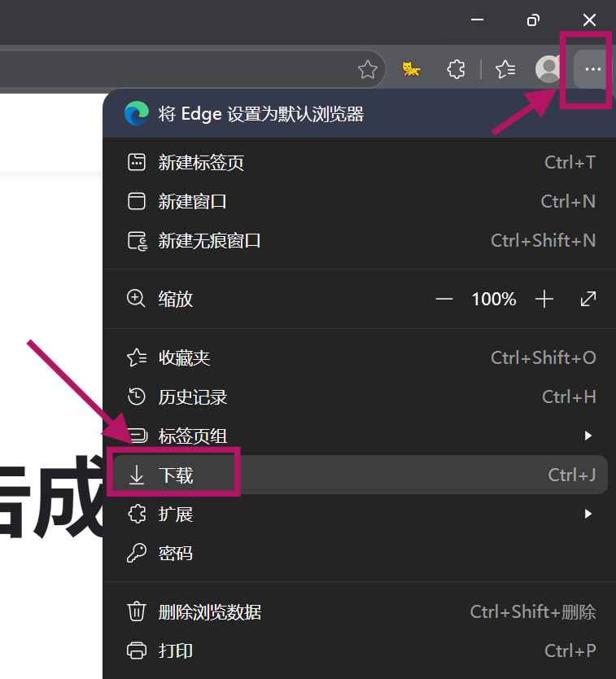Viewport: 616px width, 679px height.
Task: Click the trash icon beside 删除浏览数据
Action: [137, 611]
